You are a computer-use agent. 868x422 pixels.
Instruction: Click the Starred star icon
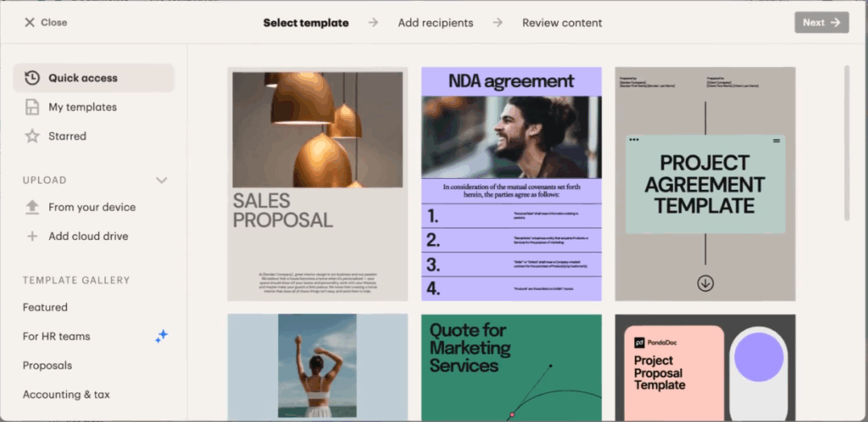pos(32,136)
